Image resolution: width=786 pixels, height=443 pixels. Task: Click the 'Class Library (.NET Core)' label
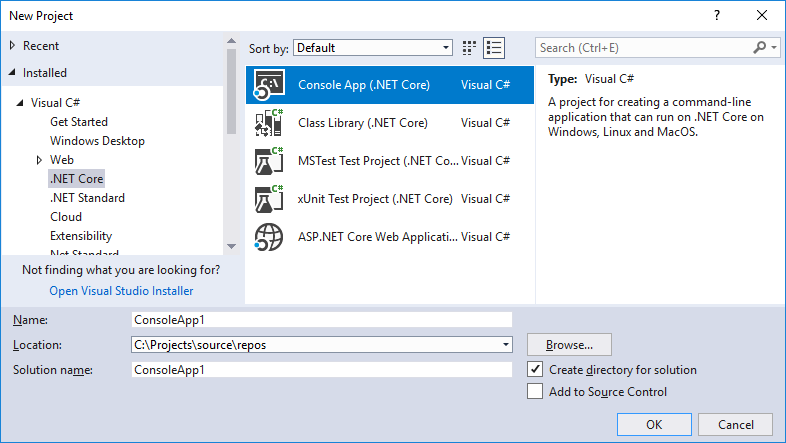tap(363, 123)
